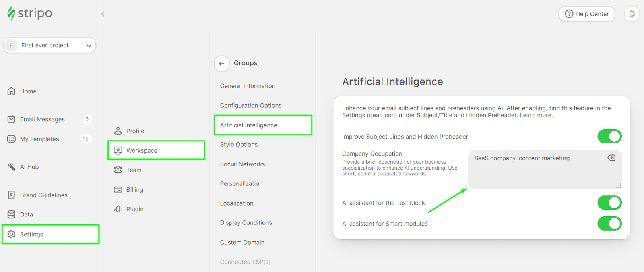
Task: Select the Email Messages icon
Action: coord(12,119)
